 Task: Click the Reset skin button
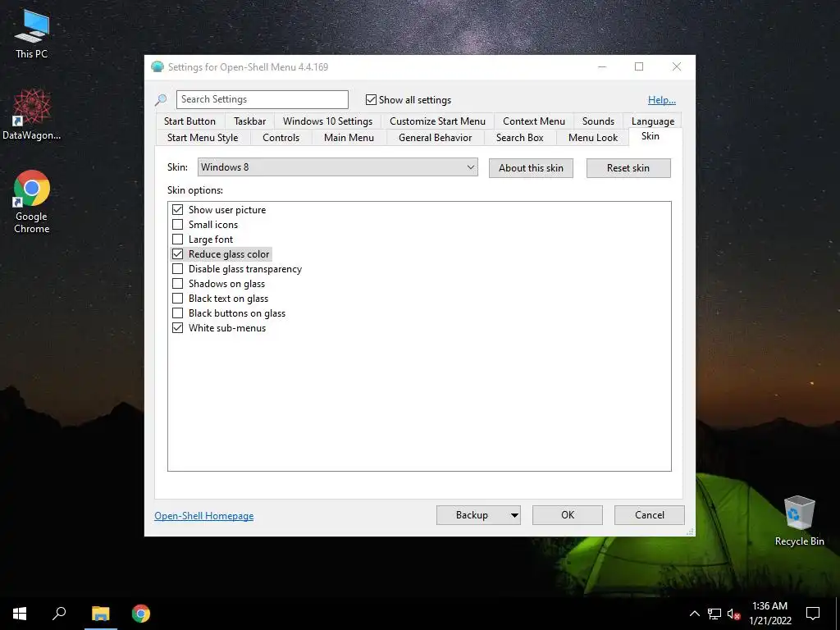point(628,167)
